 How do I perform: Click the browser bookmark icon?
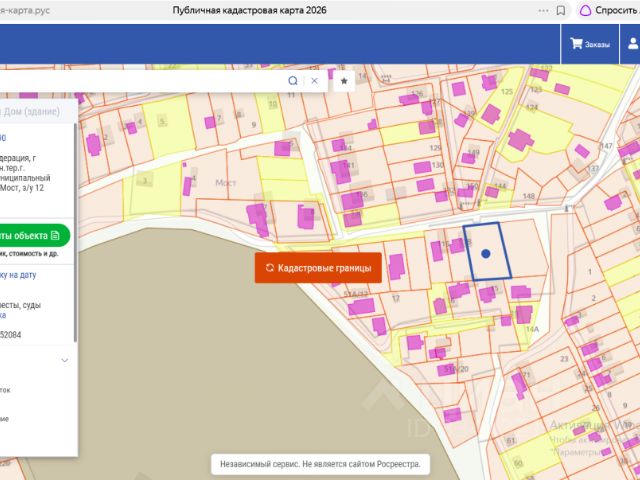(561, 11)
